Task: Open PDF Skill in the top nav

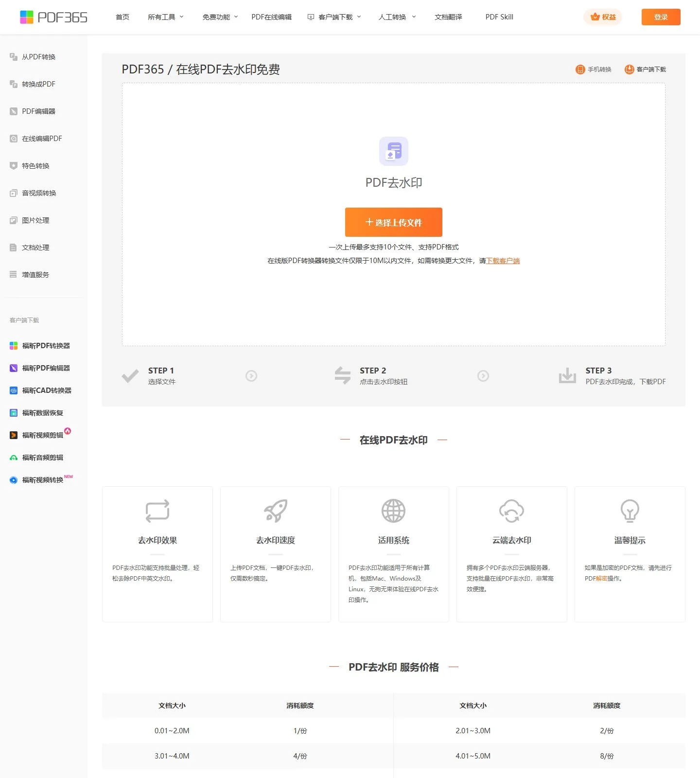Action: coord(499,17)
